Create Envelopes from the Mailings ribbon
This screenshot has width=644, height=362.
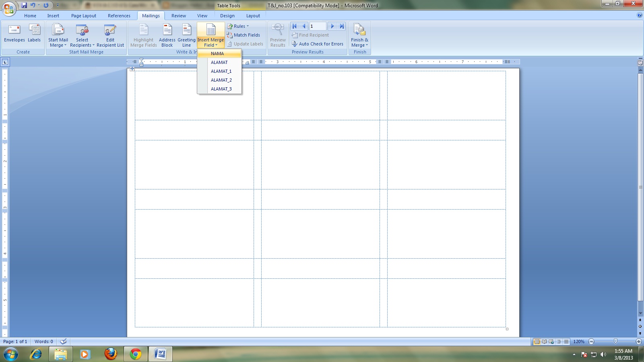14,33
